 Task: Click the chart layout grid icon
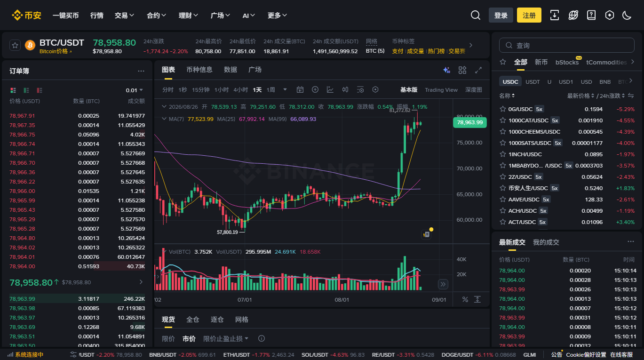[462, 70]
